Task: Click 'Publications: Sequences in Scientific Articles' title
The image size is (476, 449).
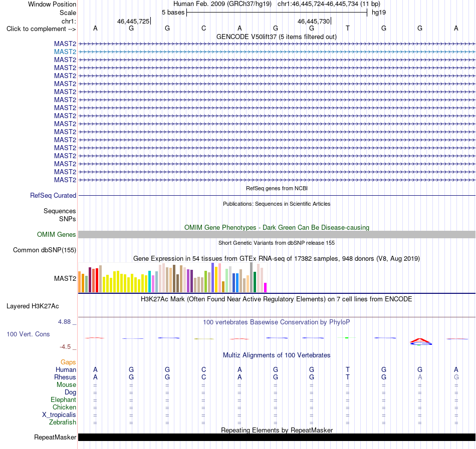Action: 277,204
